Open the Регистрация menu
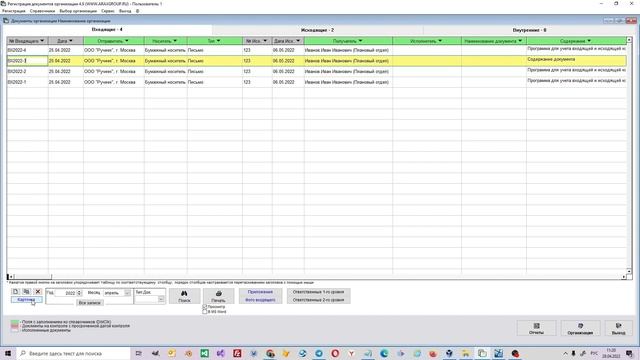The height and width of the screenshot is (360, 640). [13, 11]
